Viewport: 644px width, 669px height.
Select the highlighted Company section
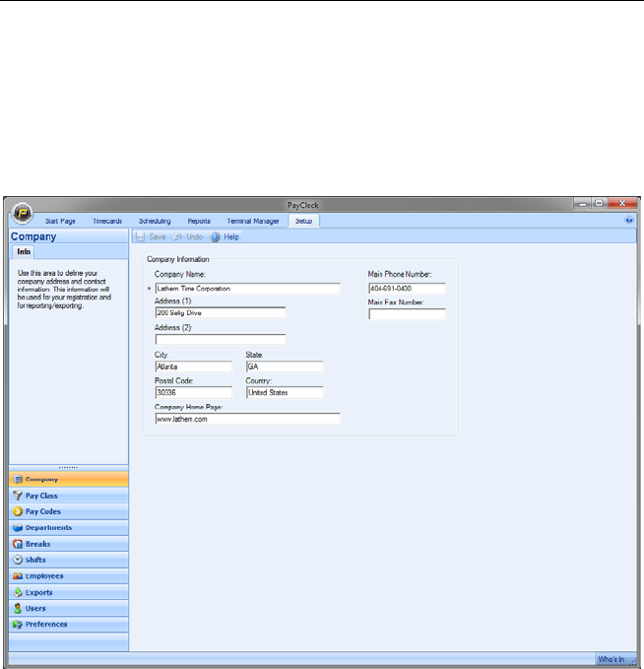pos(69,479)
